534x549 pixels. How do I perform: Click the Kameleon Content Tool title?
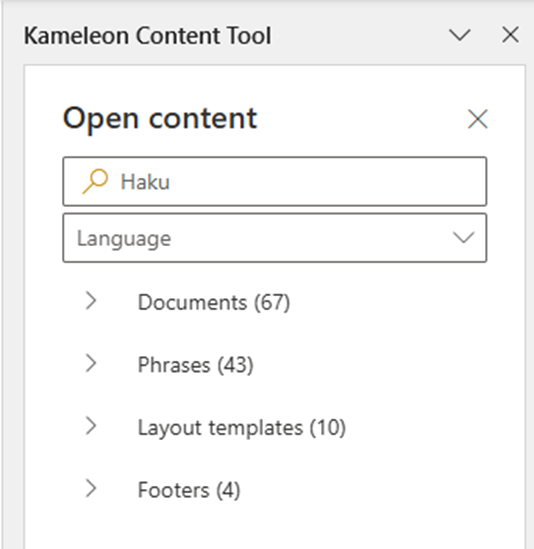[x=147, y=36]
